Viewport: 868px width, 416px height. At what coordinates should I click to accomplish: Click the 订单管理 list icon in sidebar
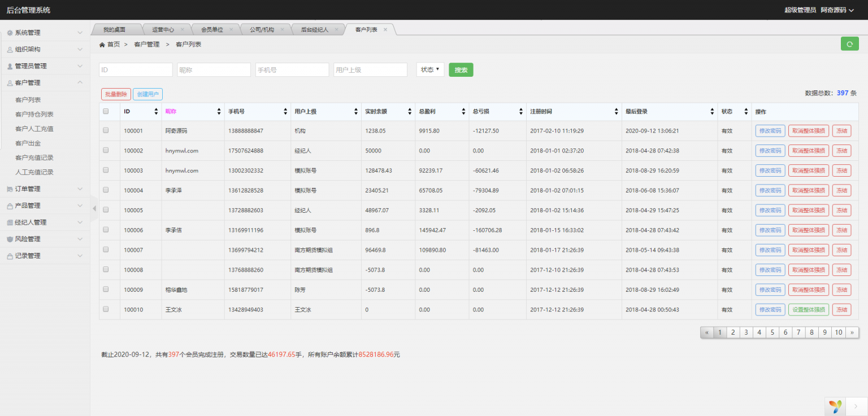(10, 189)
